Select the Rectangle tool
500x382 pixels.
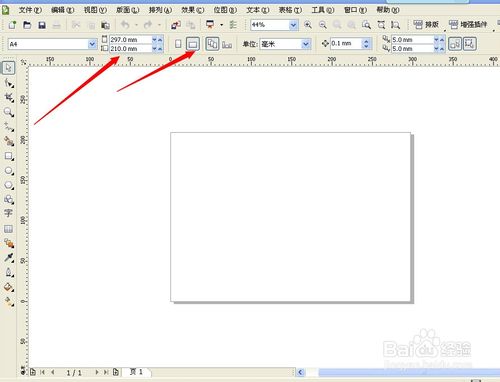click(x=9, y=156)
